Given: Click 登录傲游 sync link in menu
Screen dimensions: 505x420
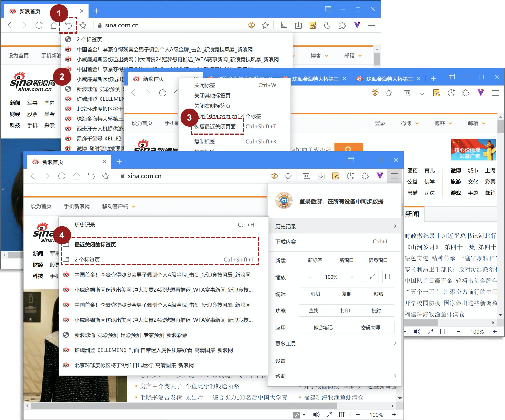Looking at the screenshot, I should tap(341, 201).
